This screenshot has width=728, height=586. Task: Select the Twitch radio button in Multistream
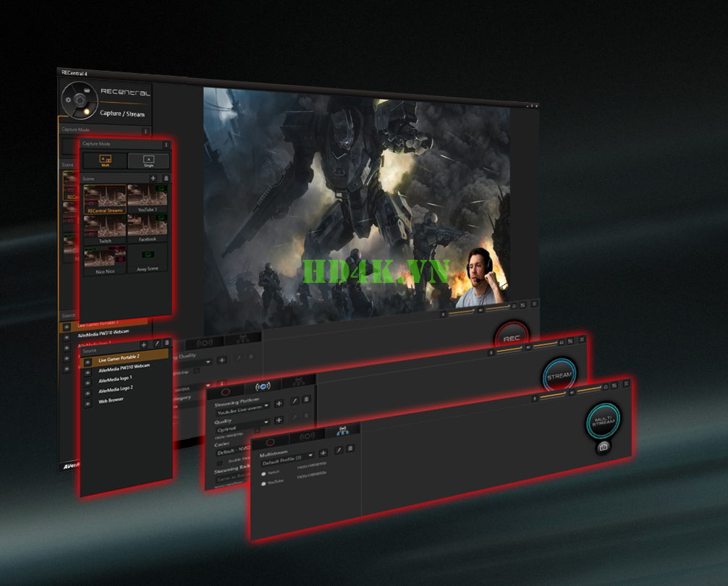[x=263, y=474]
